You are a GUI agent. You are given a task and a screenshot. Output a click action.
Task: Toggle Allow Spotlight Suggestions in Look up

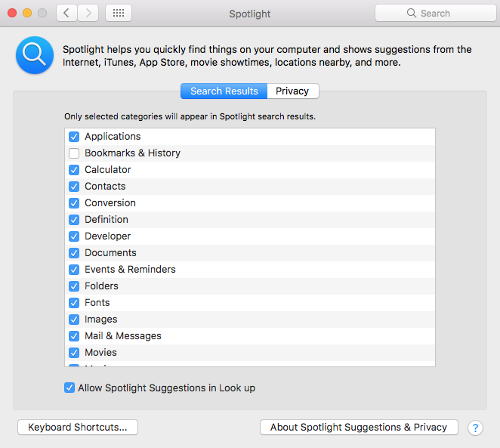[69, 388]
